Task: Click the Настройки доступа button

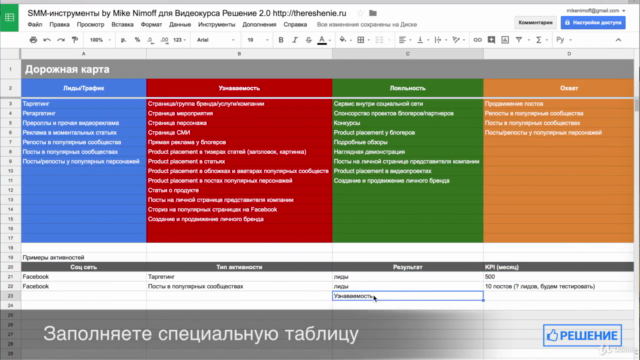Action: pyautogui.click(x=593, y=22)
